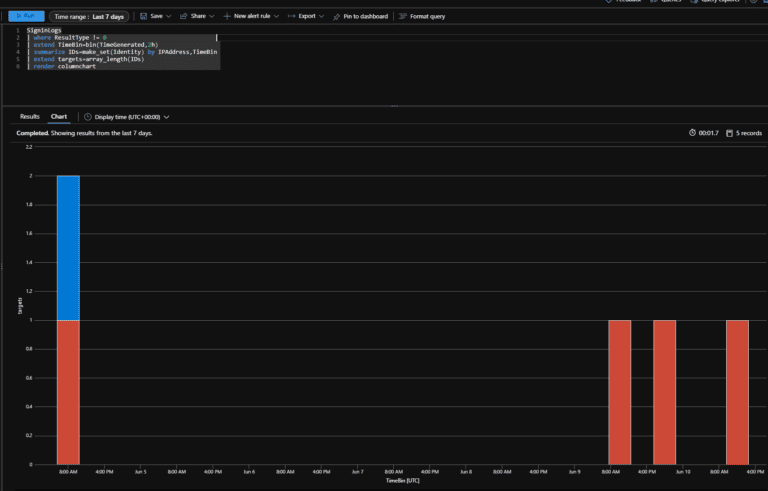Click the 0.4 y-axis value
The width and height of the screenshot is (768, 491).
point(29,407)
